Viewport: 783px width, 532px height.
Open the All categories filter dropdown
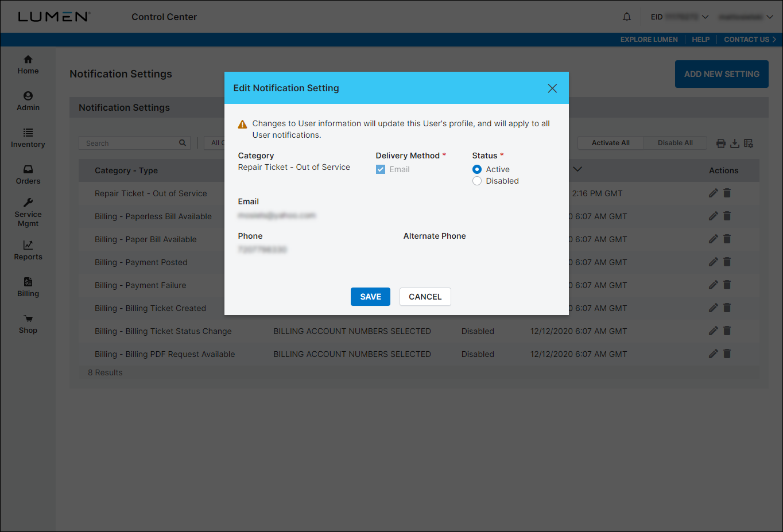click(x=214, y=143)
